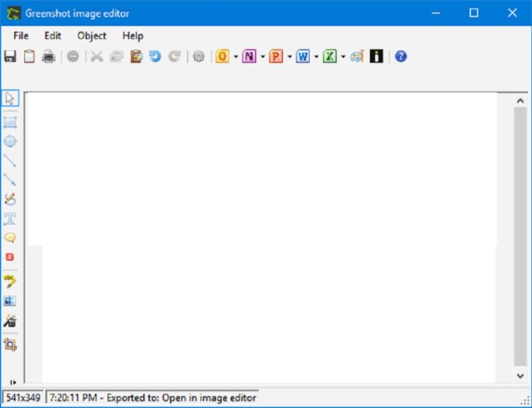
Task: Open image in MS Paint icon
Action: pyautogui.click(x=357, y=56)
